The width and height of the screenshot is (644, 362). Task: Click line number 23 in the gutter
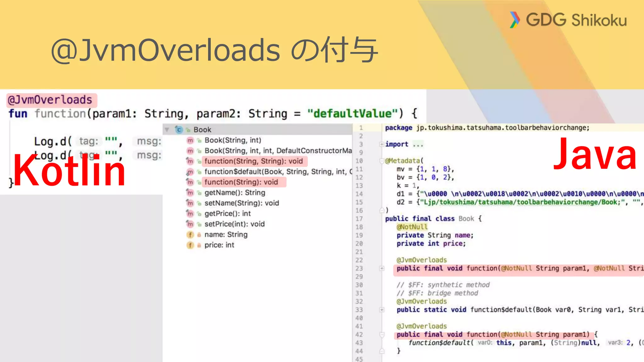(359, 268)
